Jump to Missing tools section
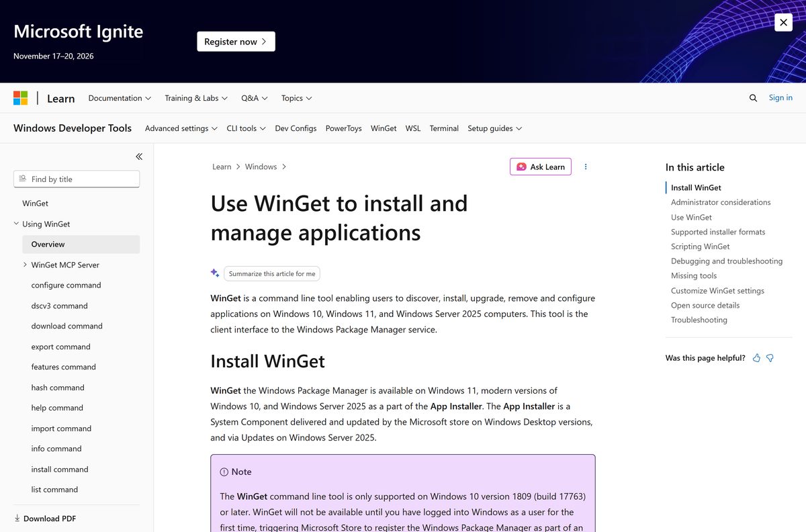This screenshot has width=806, height=532. click(x=694, y=276)
